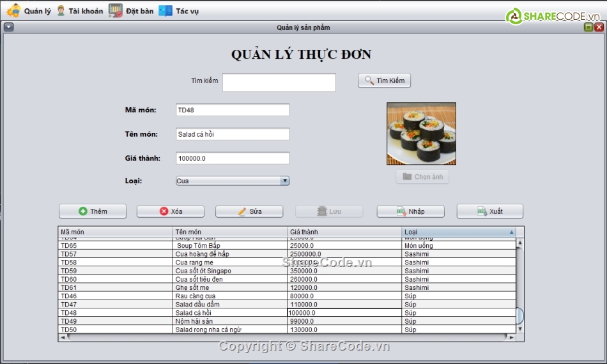Image resolution: width=607 pixels, height=364 pixels.
Task: Click Món uống cell in TD65 row
Action: click(459, 245)
